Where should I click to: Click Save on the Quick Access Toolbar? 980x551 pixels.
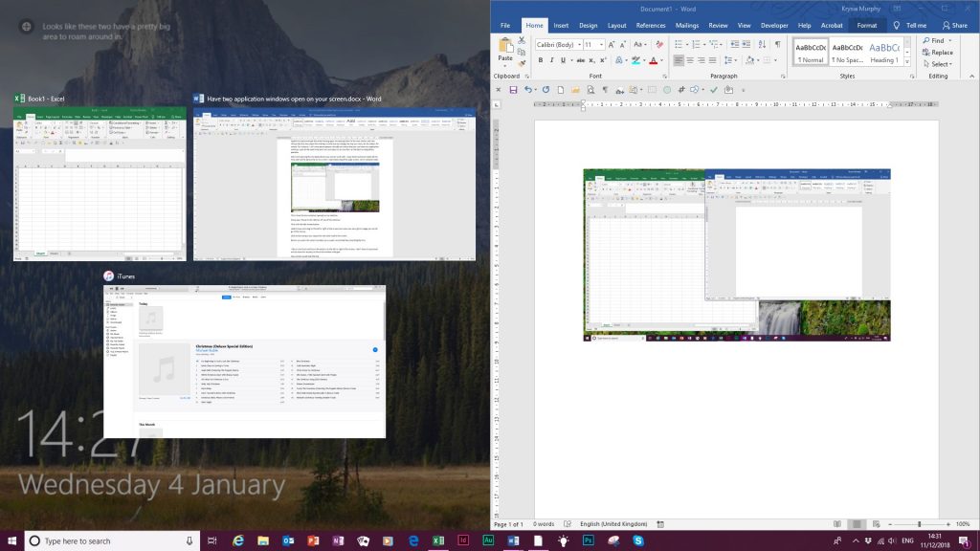tap(514, 88)
